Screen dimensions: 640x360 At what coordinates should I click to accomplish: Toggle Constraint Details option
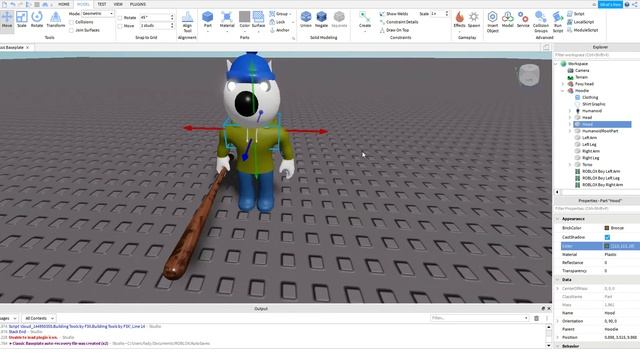pos(399,22)
